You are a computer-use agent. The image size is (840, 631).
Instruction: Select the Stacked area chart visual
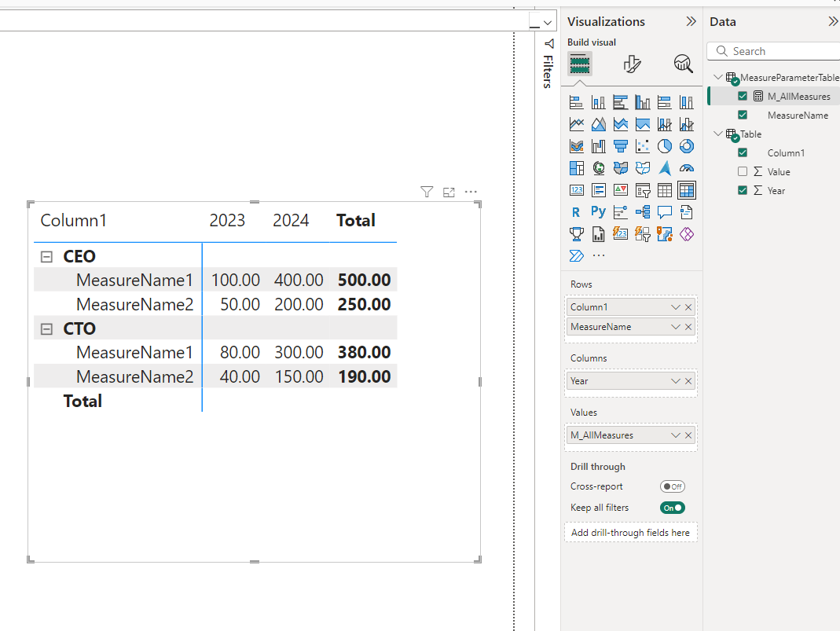coord(620,124)
